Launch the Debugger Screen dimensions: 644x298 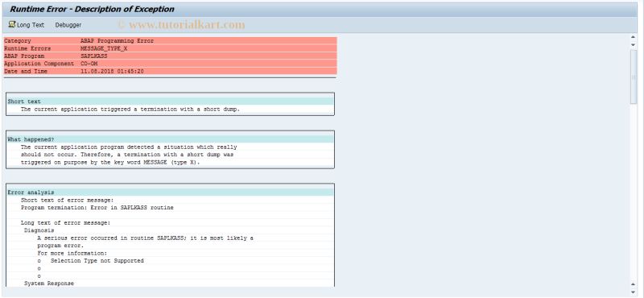[68, 25]
